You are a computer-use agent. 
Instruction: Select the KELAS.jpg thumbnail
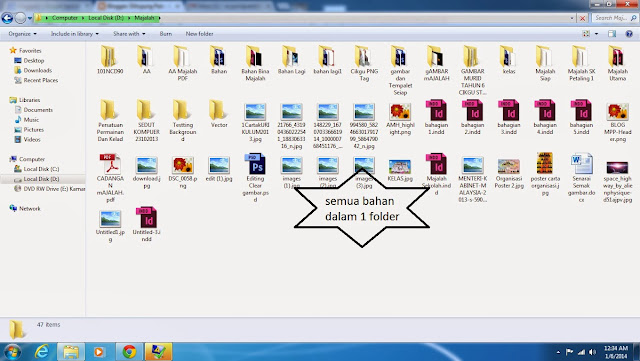[x=400, y=171]
